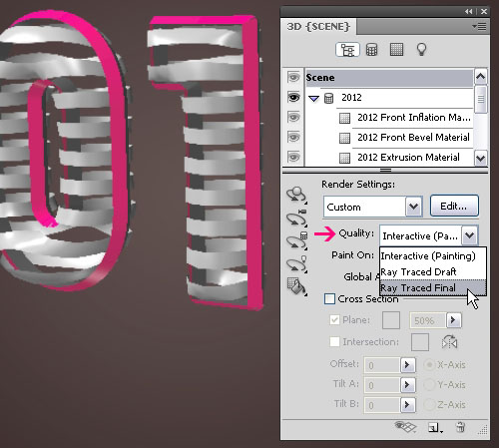Open the Tilt B value slider arrow

click(407, 405)
